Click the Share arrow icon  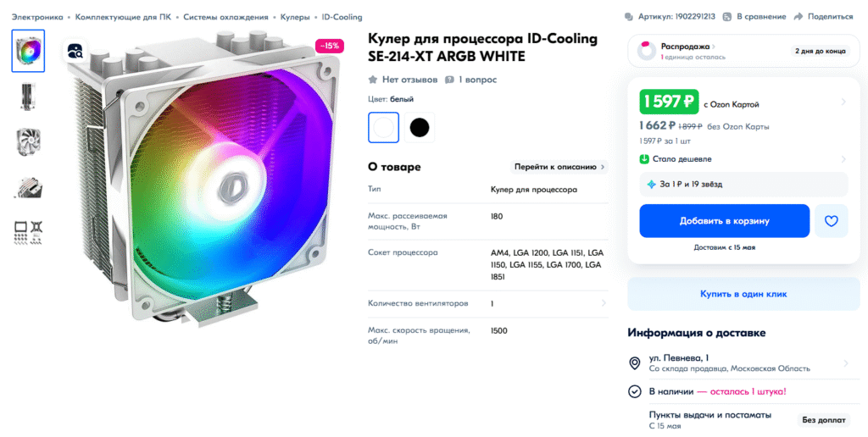[798, 17]
